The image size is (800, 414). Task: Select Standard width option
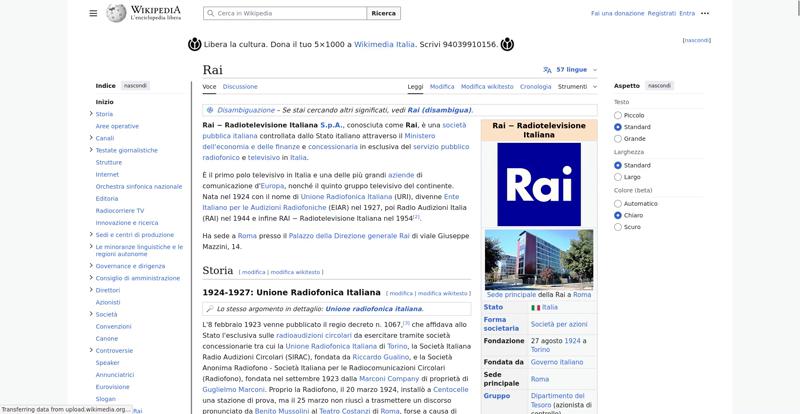pos(618,165)
